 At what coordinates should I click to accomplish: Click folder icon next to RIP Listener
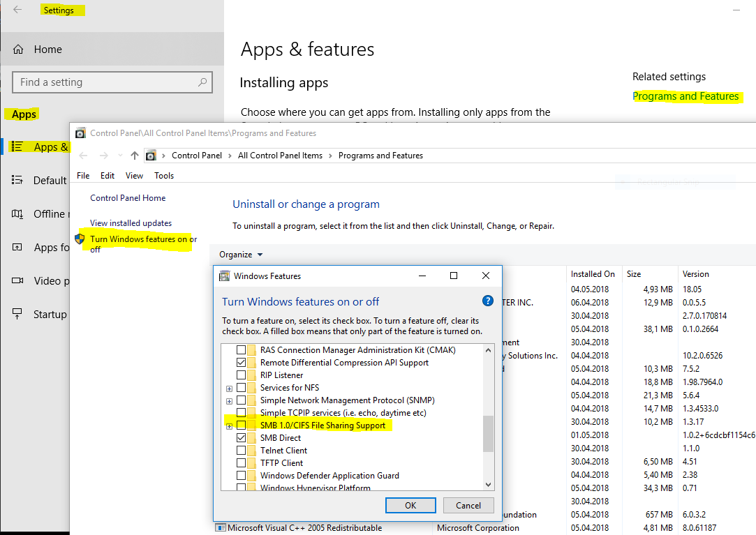point(252,375)
